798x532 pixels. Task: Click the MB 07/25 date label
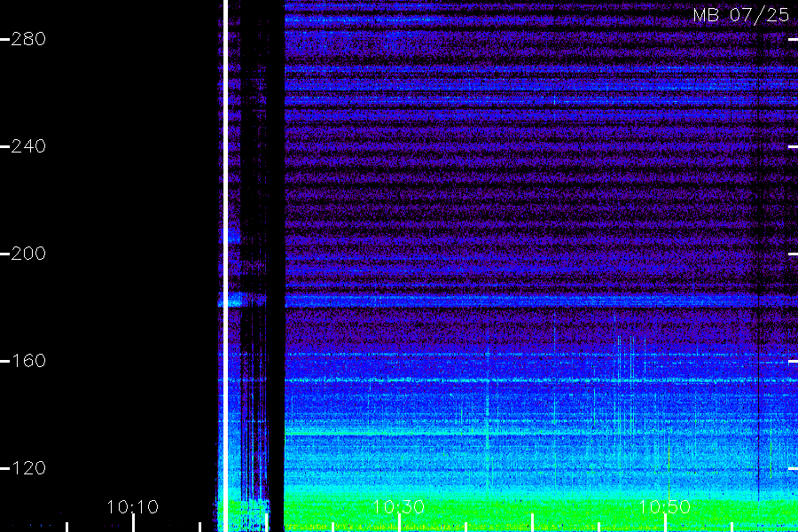[x=741, y=15]
